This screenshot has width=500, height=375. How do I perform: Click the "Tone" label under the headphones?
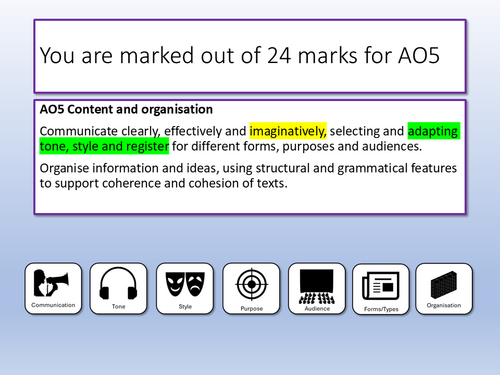[x=118, y=306]
